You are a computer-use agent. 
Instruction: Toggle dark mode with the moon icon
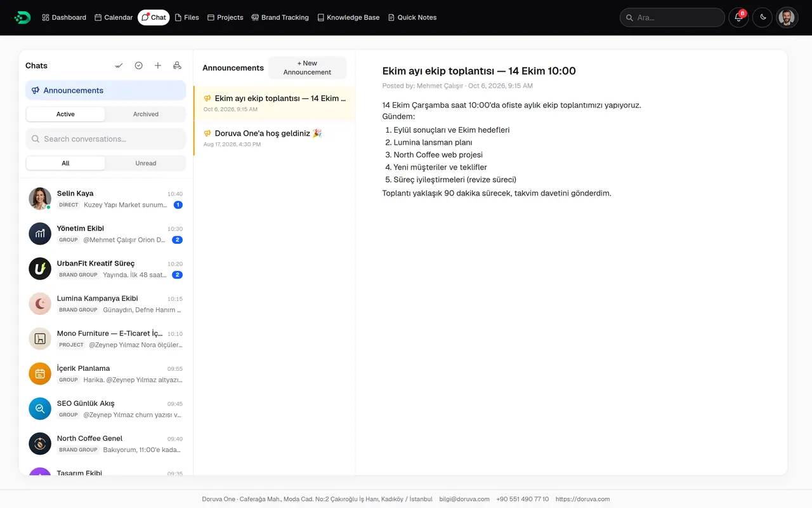point(763,17)
